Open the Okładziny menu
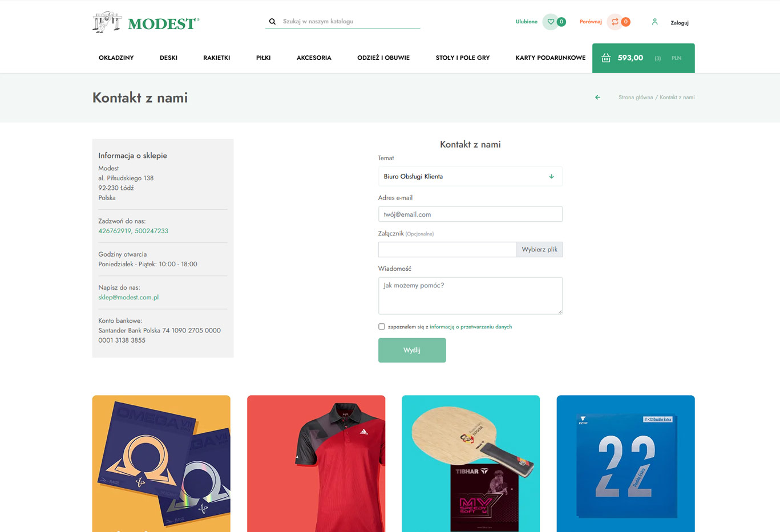Screen dimensions: 780x532 (x=116, y=58)
